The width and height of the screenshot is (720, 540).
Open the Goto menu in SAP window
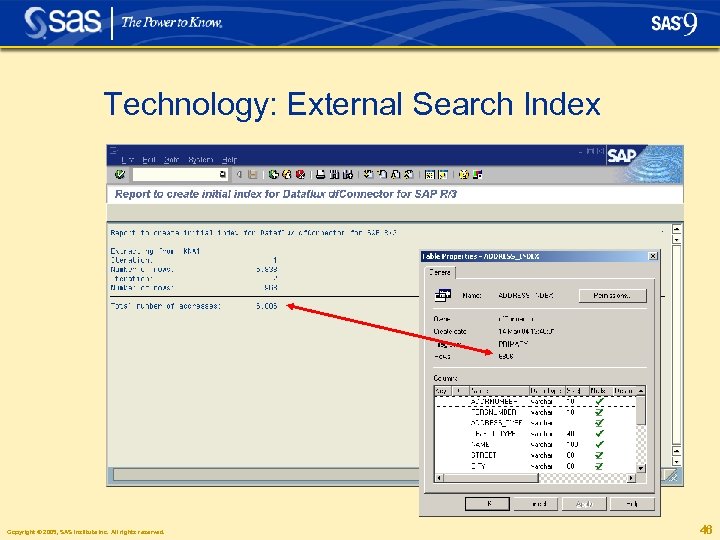coord(171,160)
